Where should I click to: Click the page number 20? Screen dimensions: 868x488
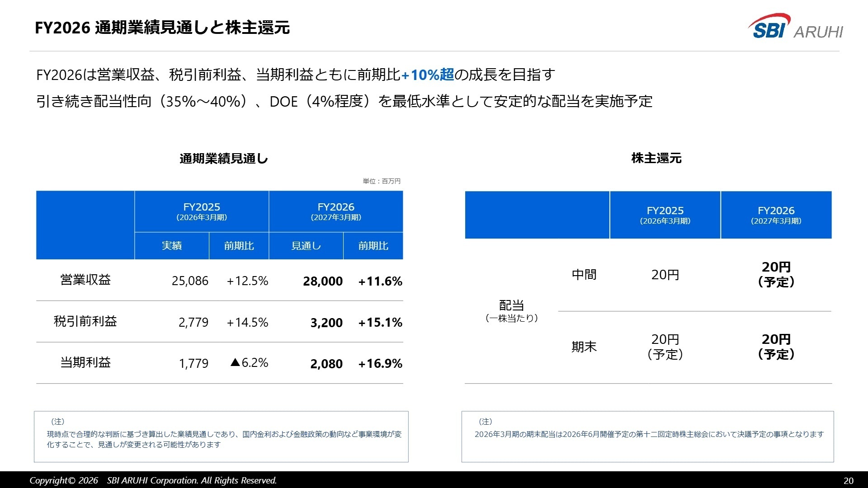(x=849, y=481)
